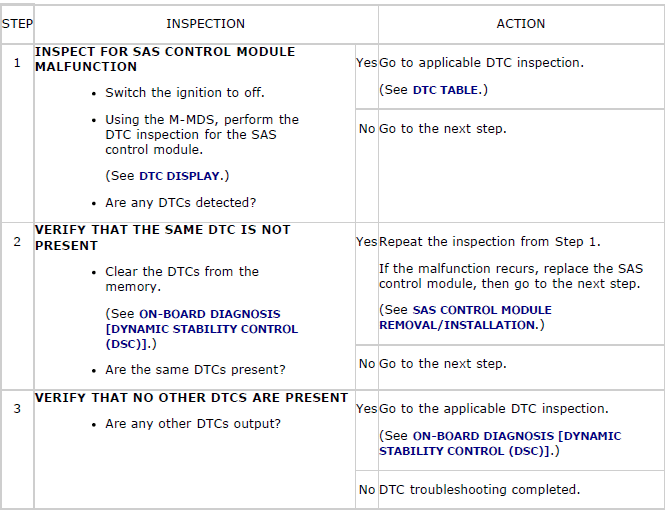Select the VERIFY THAT NO OTHER DTCS heading
Screen dimensions: 668x514
[x=191, y=397]
